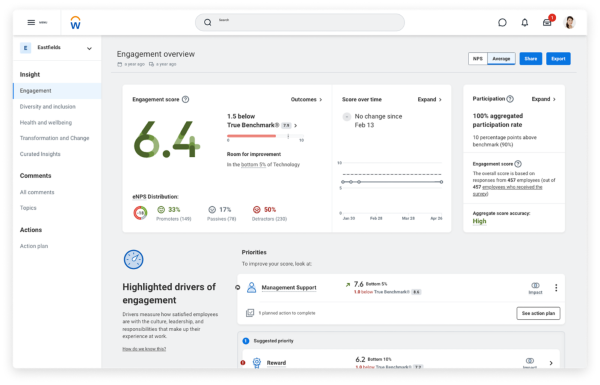Expand the Score over time chart
The width and height of the screenshot is (600, 385).
click(x=429, y=100)
